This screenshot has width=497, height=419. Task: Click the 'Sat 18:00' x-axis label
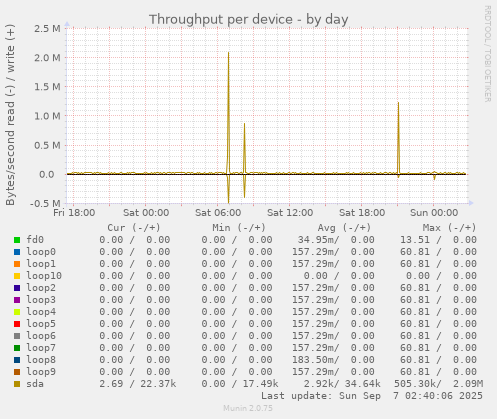pyautogui.click(x=362, y=213)
